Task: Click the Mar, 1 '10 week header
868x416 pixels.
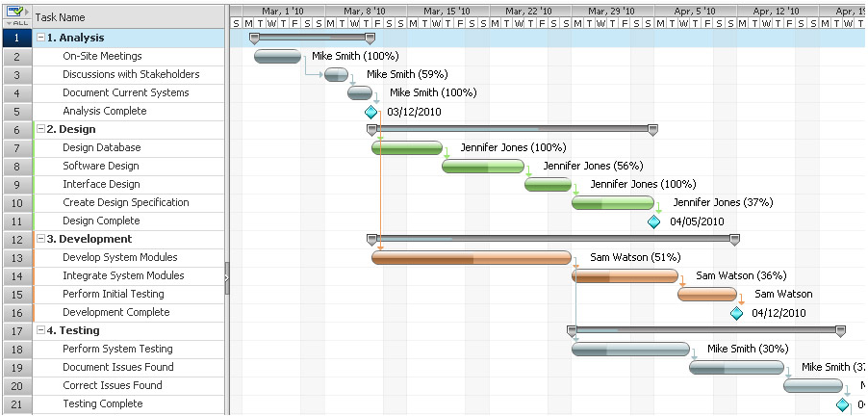Action: (284, 11)
